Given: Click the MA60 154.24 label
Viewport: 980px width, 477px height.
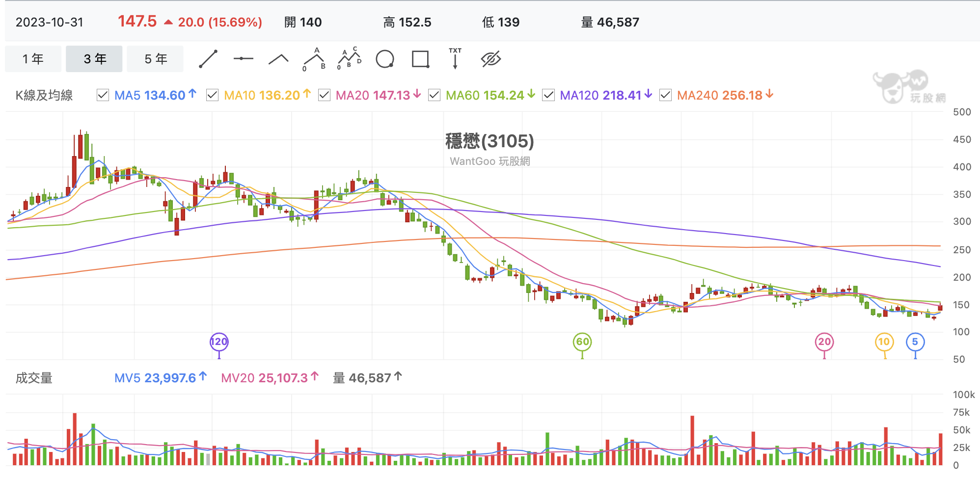Looking at the screenshot, I should [x=490, y=95].
